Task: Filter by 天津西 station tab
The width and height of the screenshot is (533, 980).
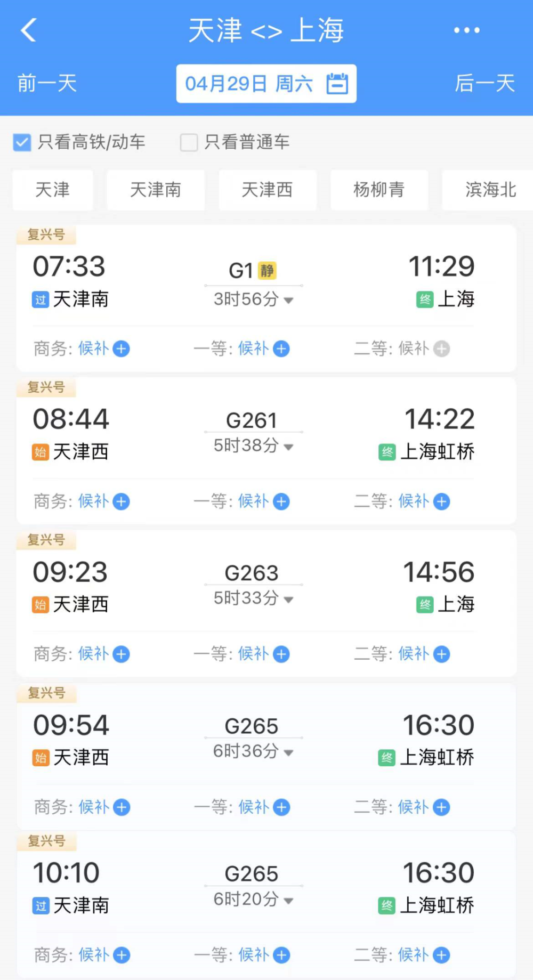Action: point(267,190)
